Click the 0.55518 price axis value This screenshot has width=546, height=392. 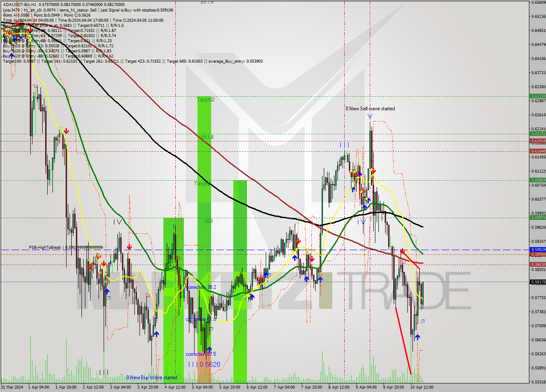click(538, 382)
